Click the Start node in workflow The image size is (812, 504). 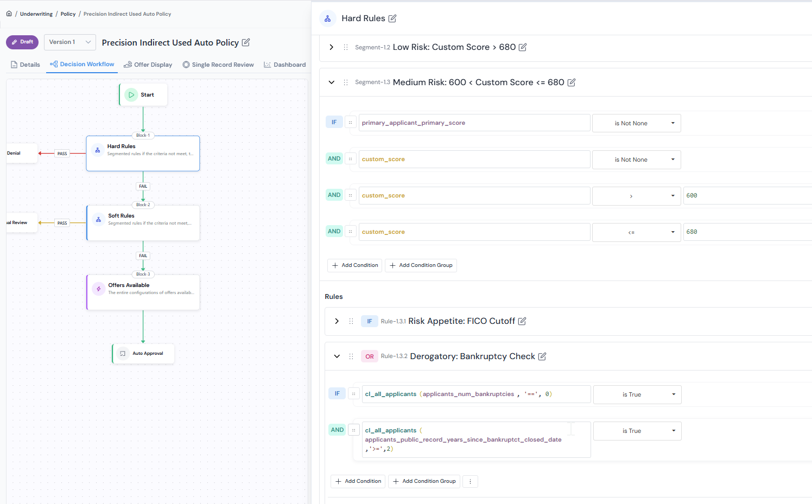(143, 94)
